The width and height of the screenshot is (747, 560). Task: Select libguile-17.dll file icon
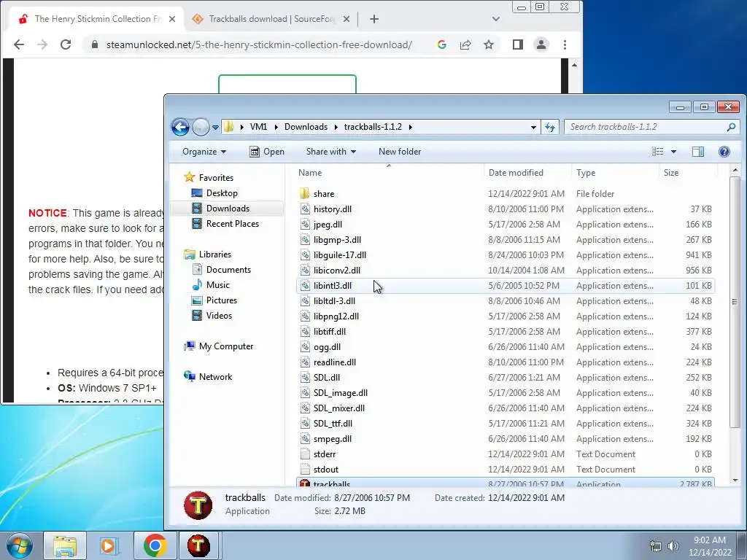tap(305, 254)
